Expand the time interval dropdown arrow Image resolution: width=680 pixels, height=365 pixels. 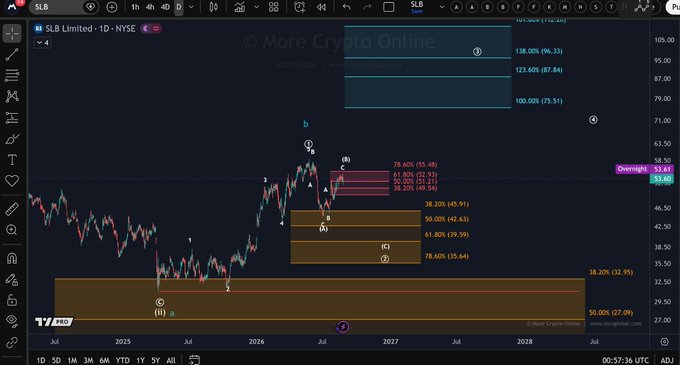tap(191, 7)
